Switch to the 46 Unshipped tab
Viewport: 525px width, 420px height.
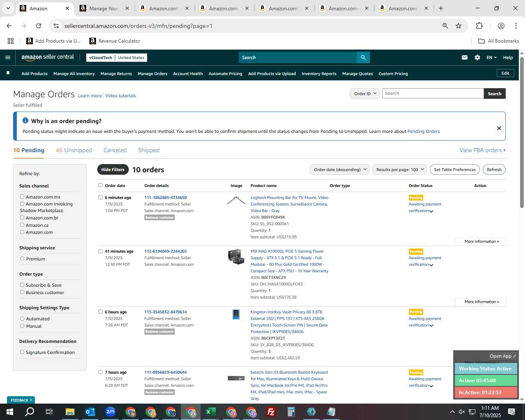[74, 150]
